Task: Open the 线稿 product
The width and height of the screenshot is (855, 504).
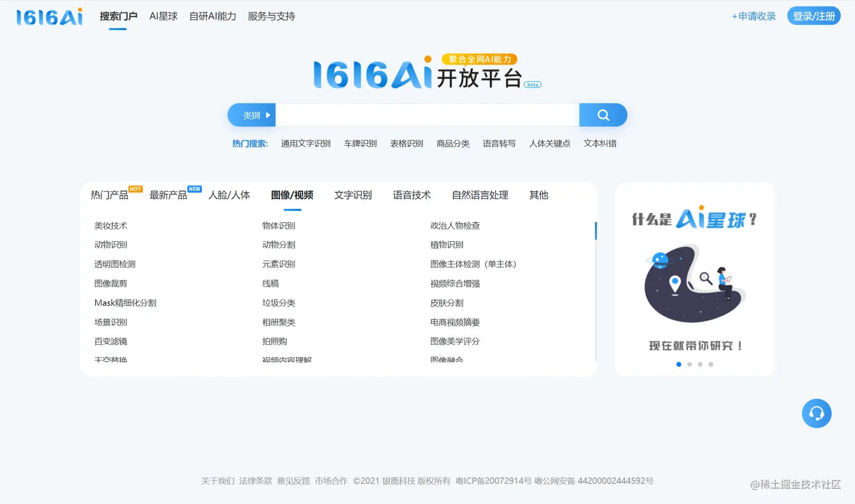Action: coord(271,283)
